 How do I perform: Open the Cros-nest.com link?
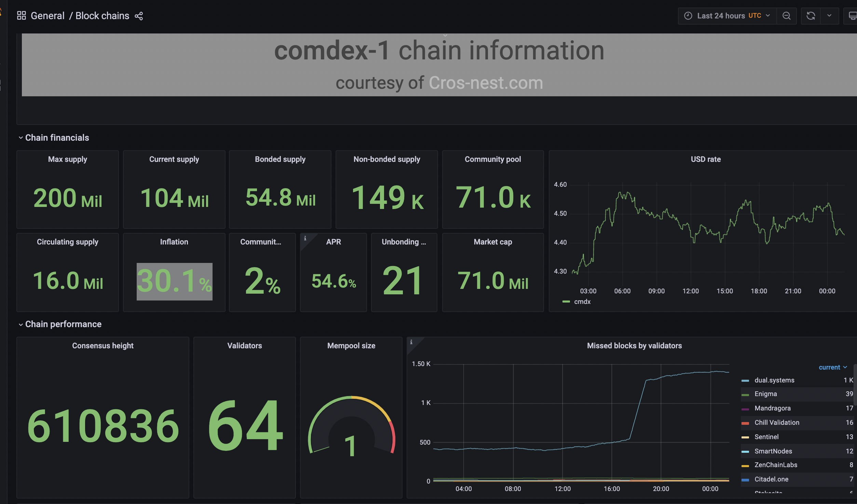(x=486, y=83)
